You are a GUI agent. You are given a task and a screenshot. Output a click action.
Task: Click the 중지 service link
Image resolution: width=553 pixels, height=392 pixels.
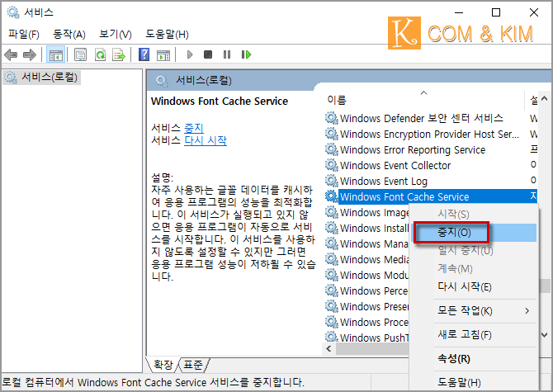(x=194, y=128)
